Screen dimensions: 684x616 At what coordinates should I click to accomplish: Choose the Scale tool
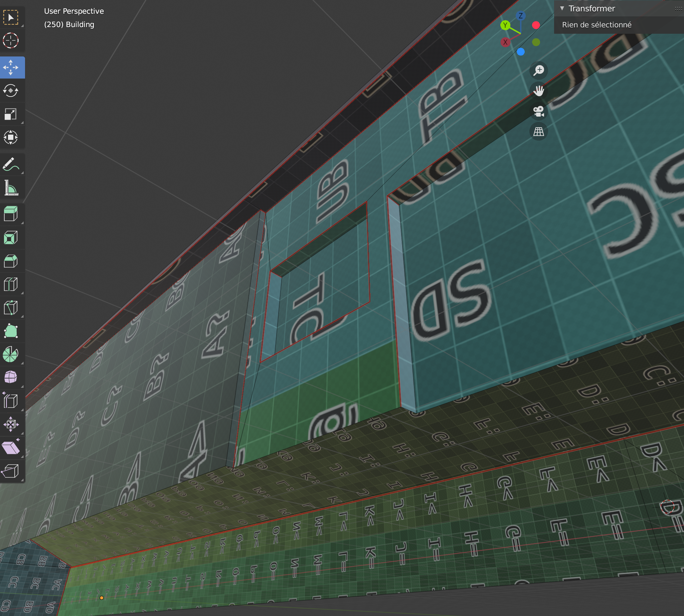point(11,114)
